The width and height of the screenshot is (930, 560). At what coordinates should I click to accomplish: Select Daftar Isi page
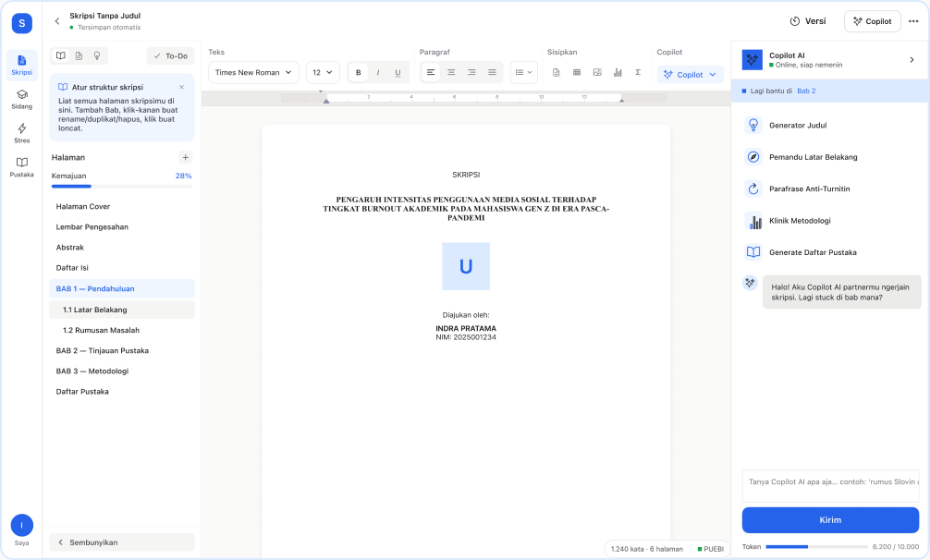pos(122,268)
